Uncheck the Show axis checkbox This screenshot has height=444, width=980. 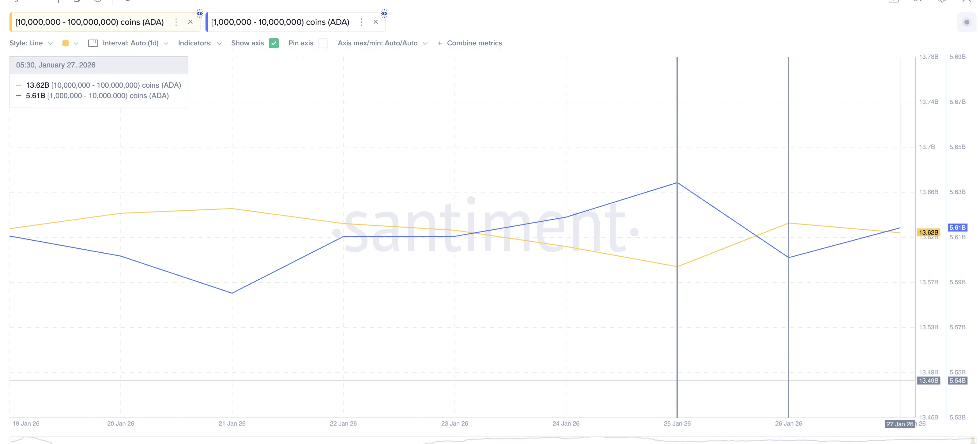(274, 44)
